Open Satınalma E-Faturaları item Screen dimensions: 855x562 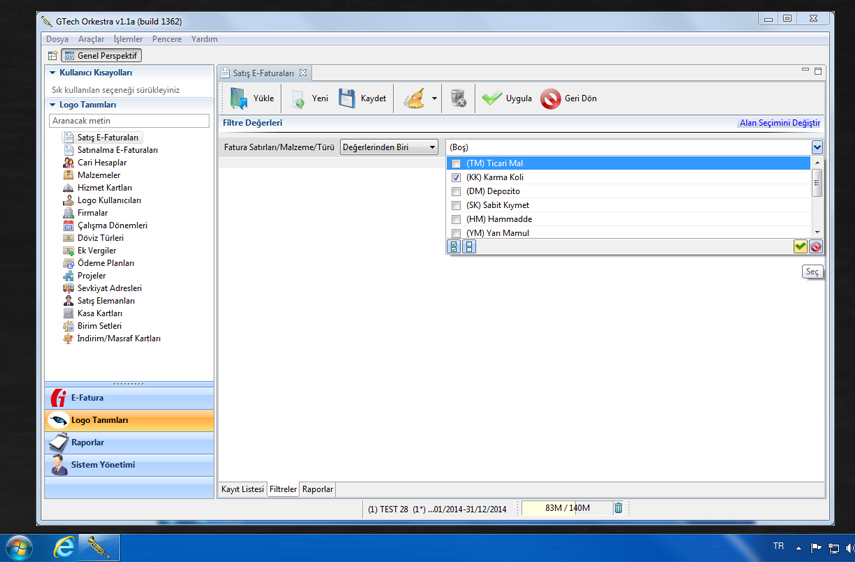point(117,150)
